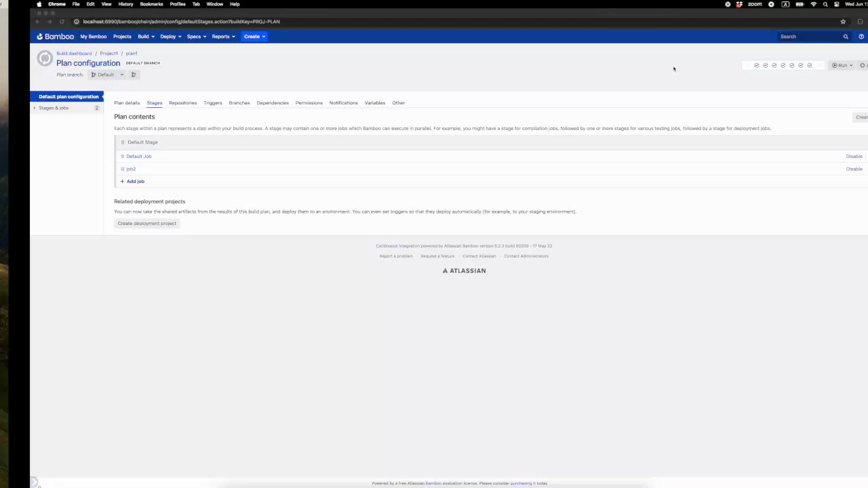
Task: Switch to the Notifications tab
Action: pos(343,103)
